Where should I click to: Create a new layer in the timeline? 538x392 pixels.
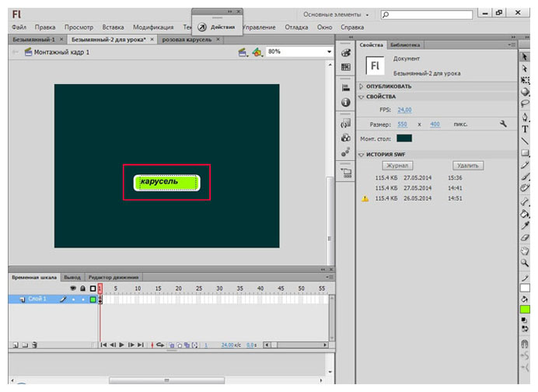pos(15,345)
